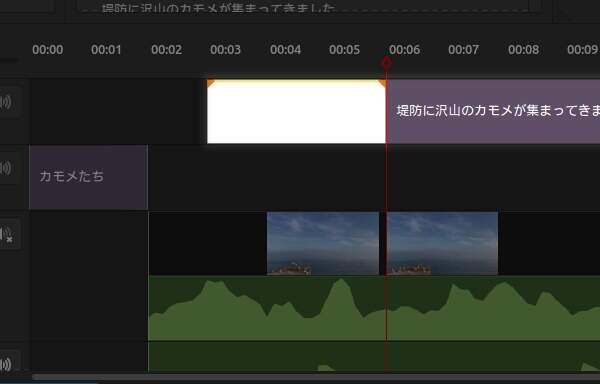Toggle audio on the カモメたち title track
This screenshot has height=384, width=600.
click(6, 168)
